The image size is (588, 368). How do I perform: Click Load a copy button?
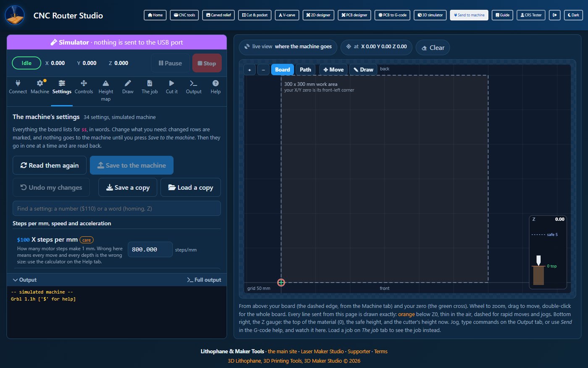pyautogui.click(x=191, y=188)
